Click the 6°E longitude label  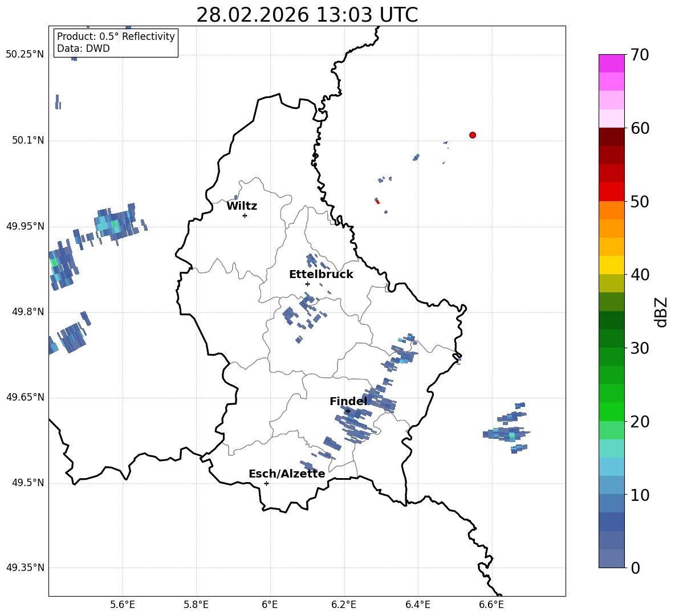pyautogui.click(x=270, y=605)
